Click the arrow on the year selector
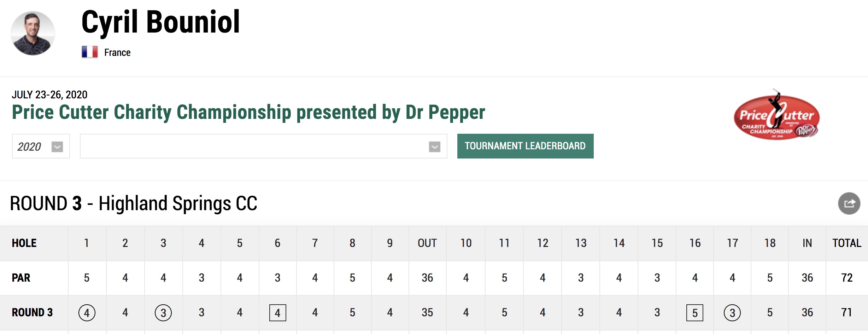The image size is (868, 334). click(x=57, y=146)
